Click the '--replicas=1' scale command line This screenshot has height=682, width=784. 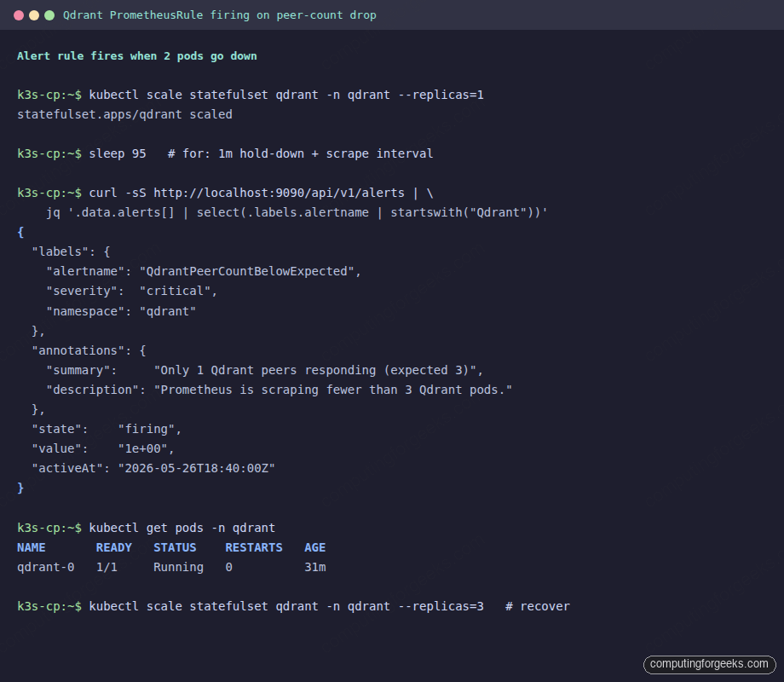click(251, 95)
